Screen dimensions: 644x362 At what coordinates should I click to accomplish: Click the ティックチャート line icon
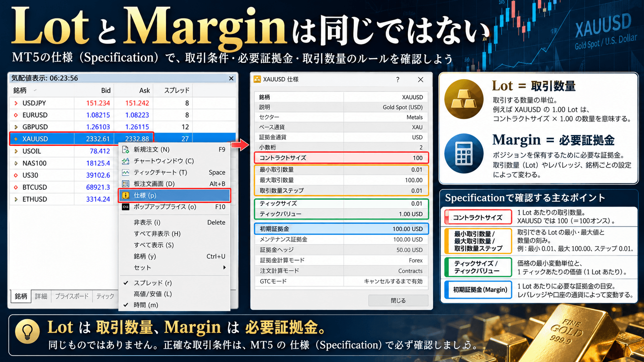pos(126,172)
